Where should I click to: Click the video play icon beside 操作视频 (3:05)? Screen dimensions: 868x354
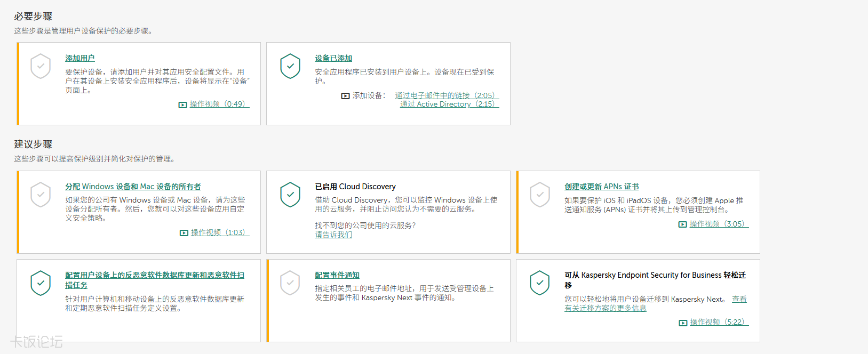682,224
